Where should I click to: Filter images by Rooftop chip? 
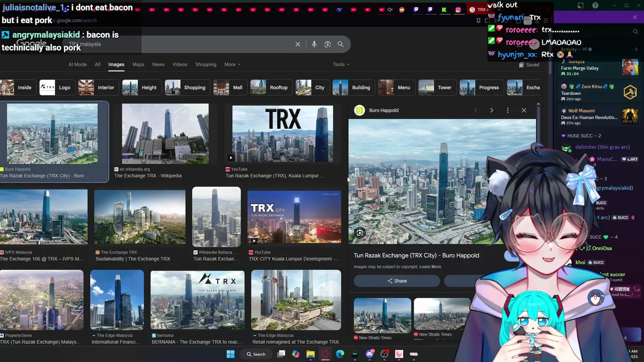271,87
